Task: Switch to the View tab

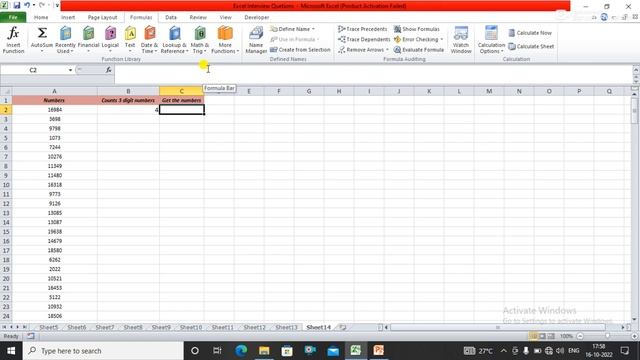Action: pos(225,17)
